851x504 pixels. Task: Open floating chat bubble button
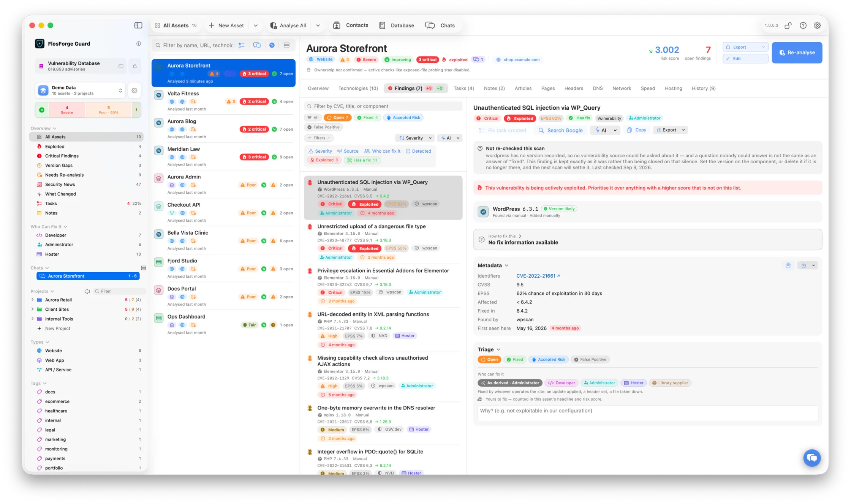point(812,458)
